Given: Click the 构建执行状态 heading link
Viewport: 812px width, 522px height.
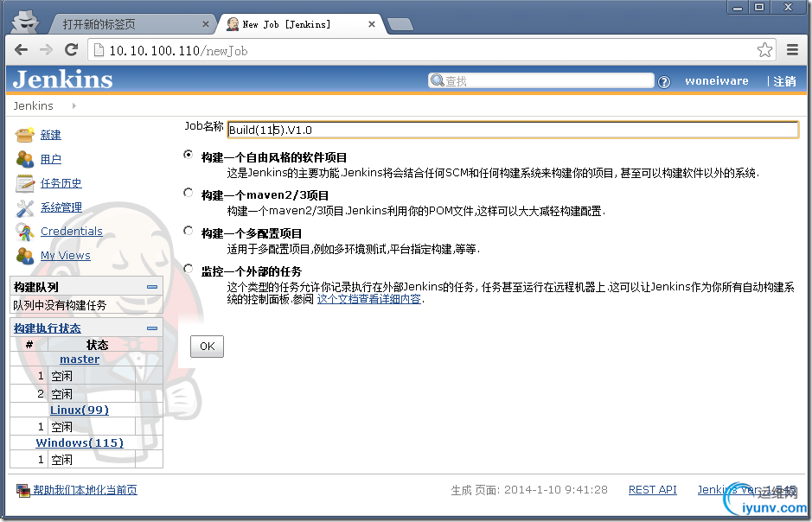Looking at the screenshot, I should 47,328.
